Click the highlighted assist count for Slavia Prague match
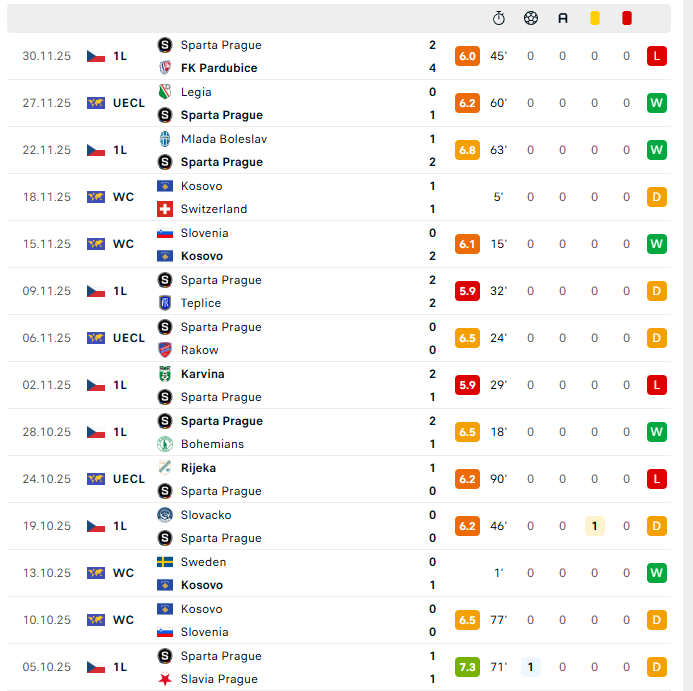 531,667
